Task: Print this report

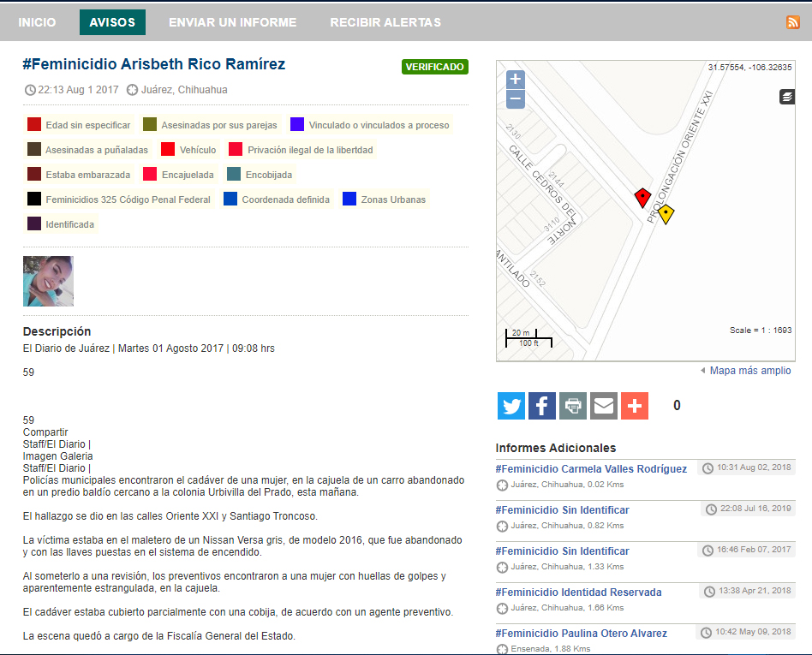Action: pyautogui.click(x=573, y=406)
